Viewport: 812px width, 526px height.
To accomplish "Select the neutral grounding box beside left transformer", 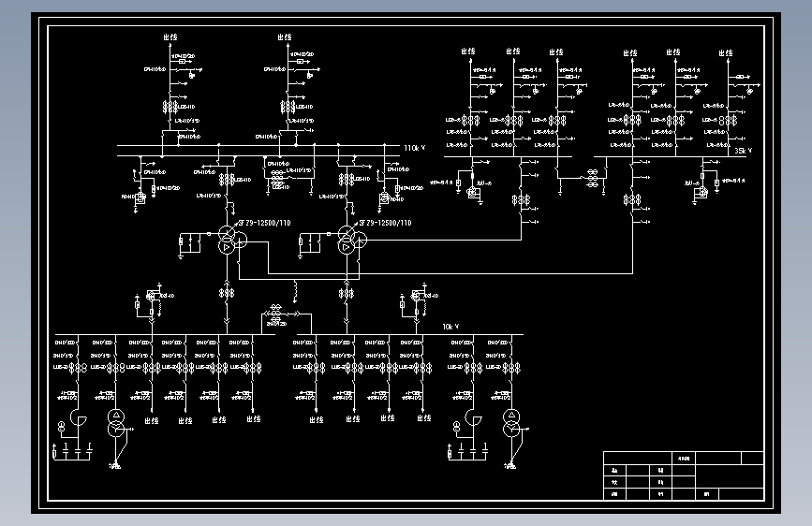I will click(x=190, y=243).
